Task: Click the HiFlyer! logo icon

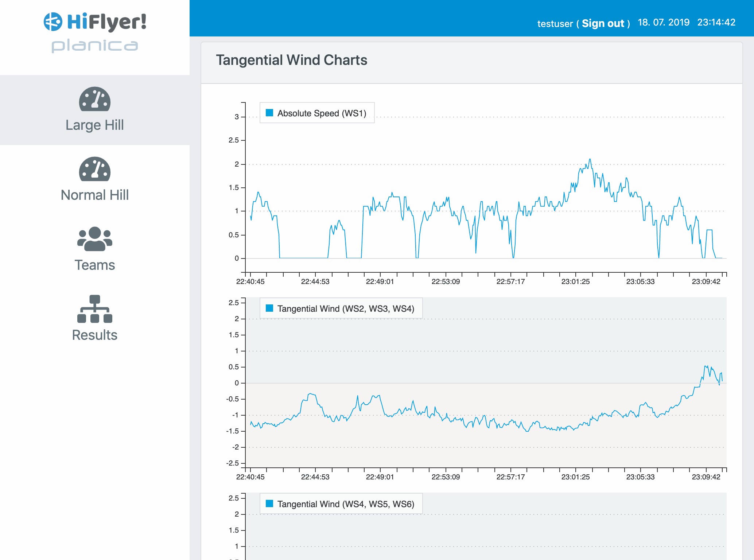Action: coord(53,22)
